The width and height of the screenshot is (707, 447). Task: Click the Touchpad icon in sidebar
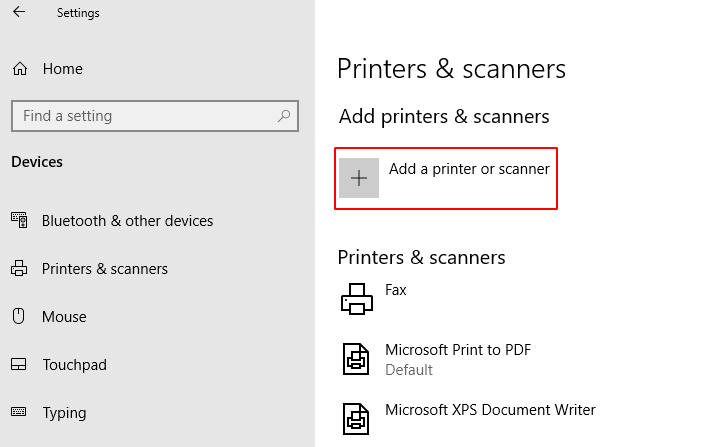point(19,364)
